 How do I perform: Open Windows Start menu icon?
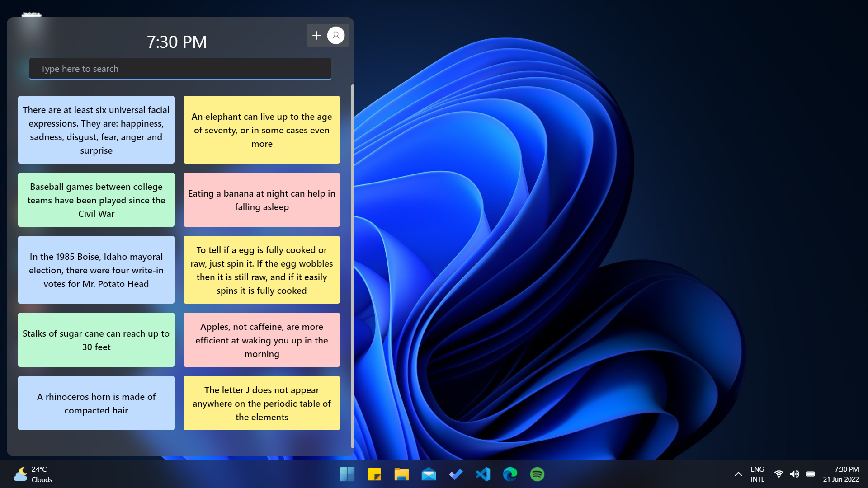click(x=347, y=474)
